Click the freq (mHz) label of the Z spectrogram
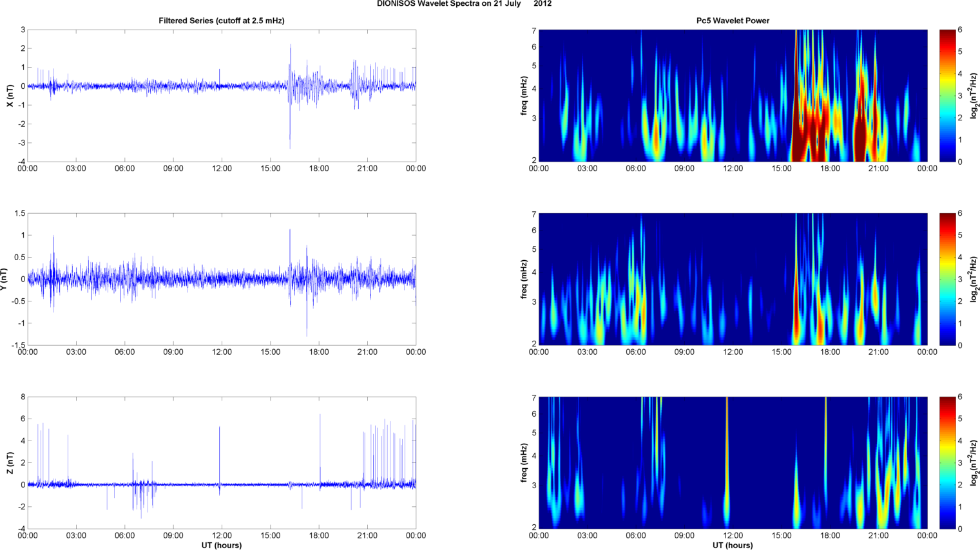This screenshot has width=980, height=550. click(x=524, y=463)
